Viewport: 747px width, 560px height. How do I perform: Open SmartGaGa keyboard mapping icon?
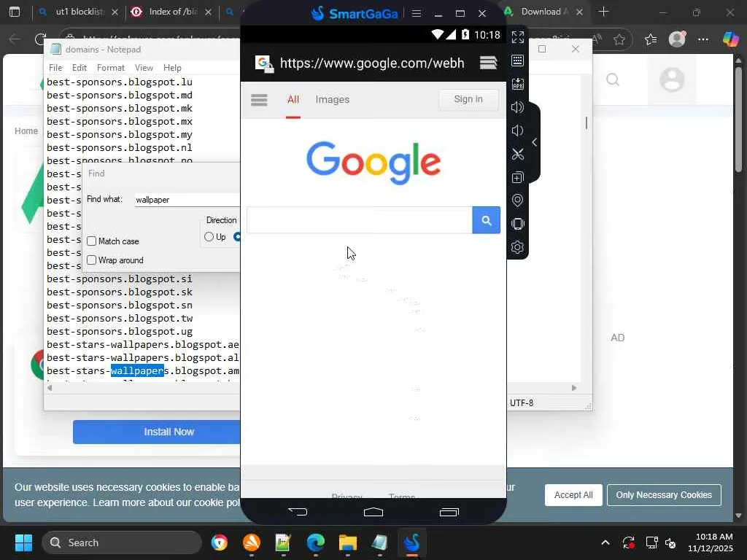pyautogui.click(x=517, y=61)
